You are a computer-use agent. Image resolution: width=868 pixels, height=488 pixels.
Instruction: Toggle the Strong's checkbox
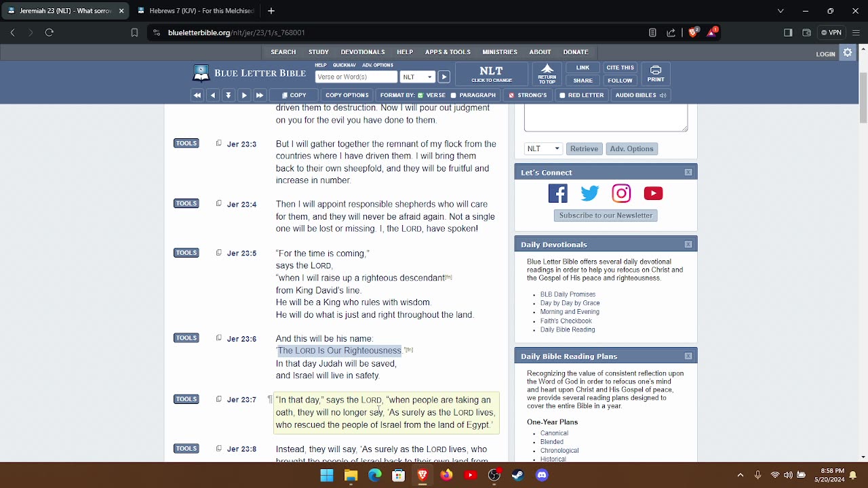pyautogui.click(x=511, y=96)
